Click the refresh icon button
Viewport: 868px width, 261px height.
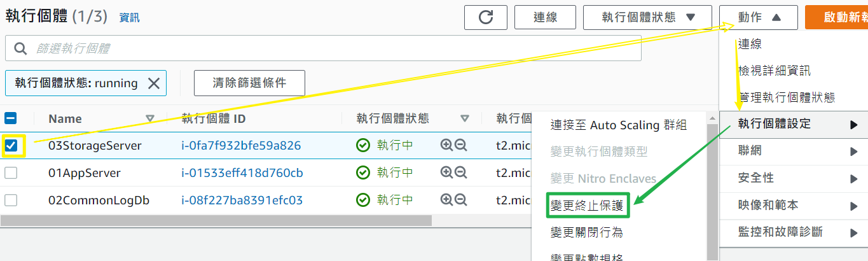(485, 17)
